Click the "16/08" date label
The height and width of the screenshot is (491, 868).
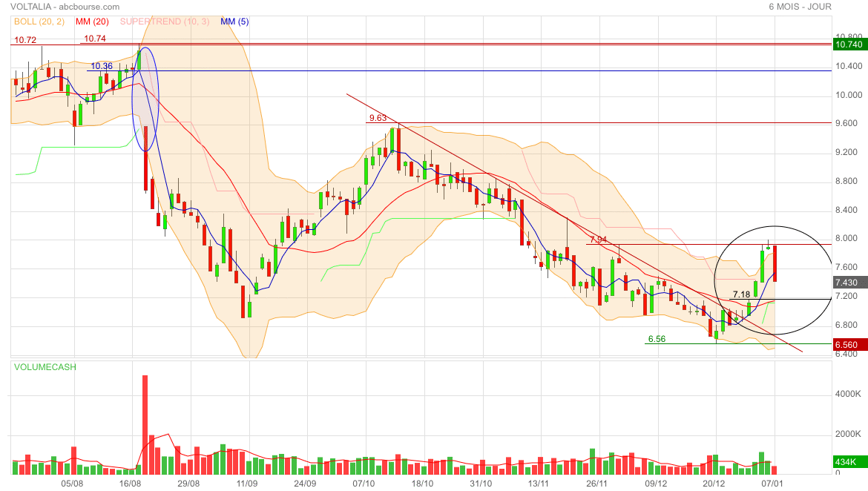(130, 484)
